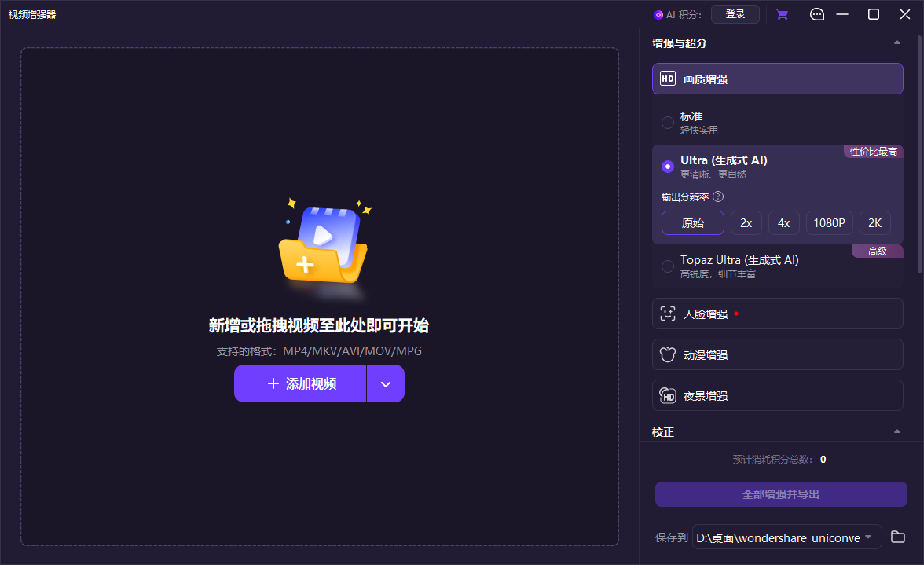
Task: Open the 夜景增强 option
Action: [777, 395]
